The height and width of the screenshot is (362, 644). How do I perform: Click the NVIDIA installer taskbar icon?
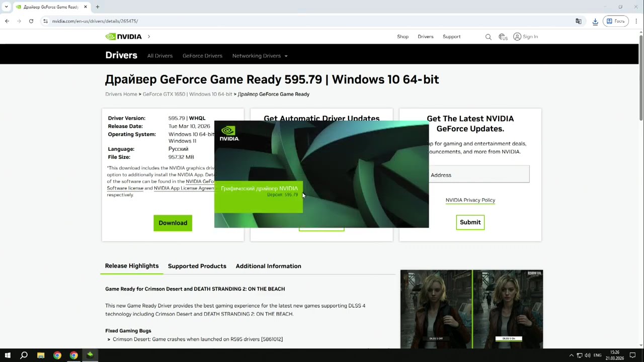click(90, 355)
